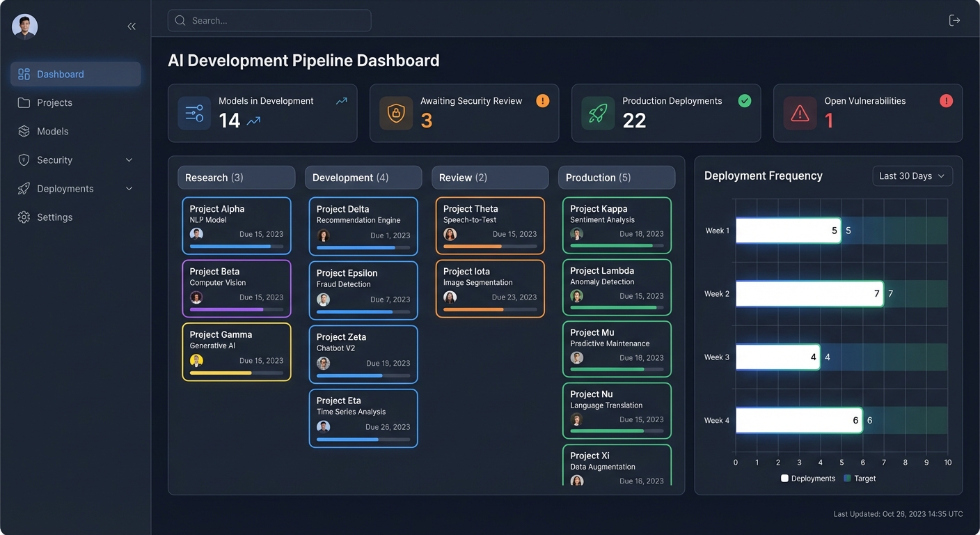Click the Projects folder icon
The height and width of the screenshot is (535, 980).
coord(23,102)
